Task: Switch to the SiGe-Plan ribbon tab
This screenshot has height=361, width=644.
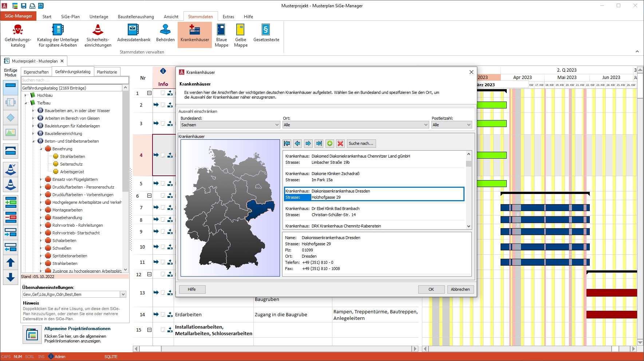Action: click(70, 17)
